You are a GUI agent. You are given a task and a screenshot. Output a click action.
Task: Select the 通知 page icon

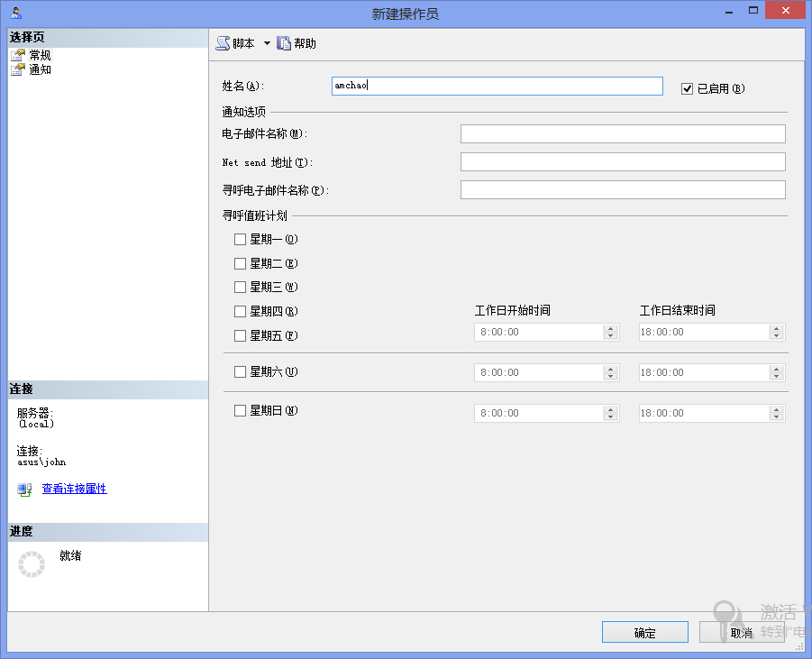pyautogui.click(x=18, y=69)
